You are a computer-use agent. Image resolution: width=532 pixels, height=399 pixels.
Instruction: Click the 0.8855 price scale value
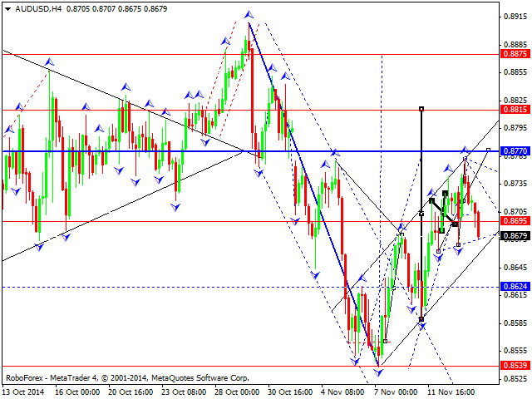pyautogui.click(x=515, y=72)
